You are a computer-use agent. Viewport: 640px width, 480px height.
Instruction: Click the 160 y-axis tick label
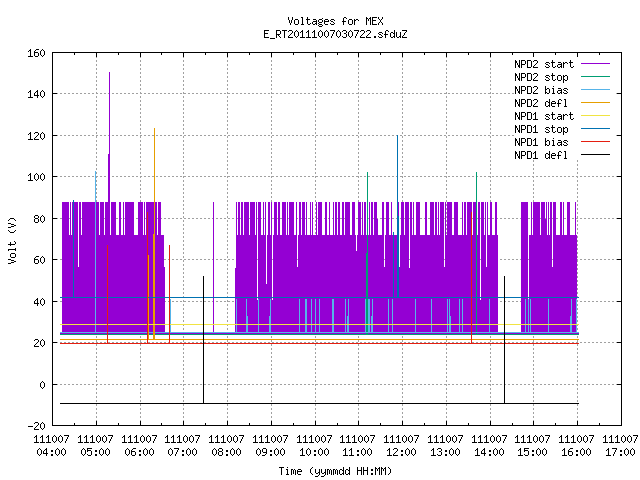coord(36,53)
